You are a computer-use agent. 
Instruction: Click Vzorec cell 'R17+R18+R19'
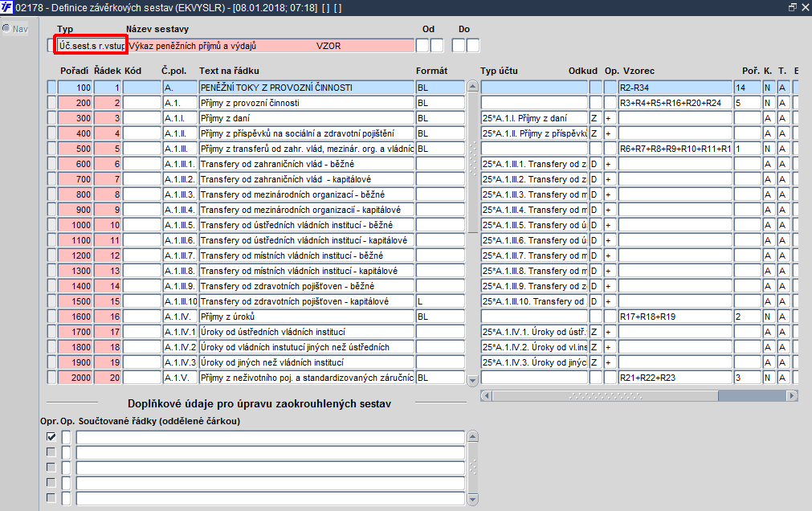(x=675, y=317)
